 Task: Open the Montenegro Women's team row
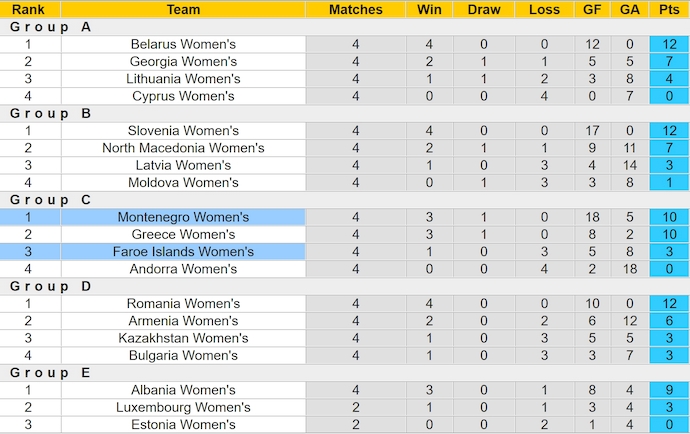click(183, 217)
